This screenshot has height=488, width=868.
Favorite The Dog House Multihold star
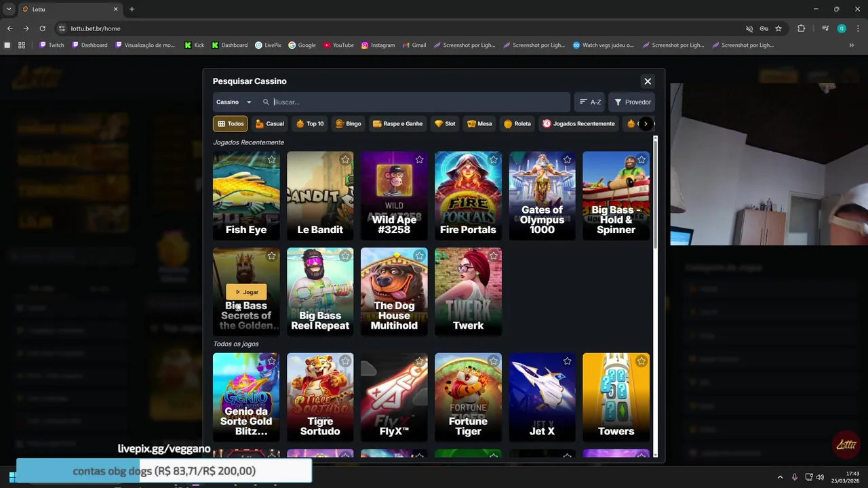(419, 256)
